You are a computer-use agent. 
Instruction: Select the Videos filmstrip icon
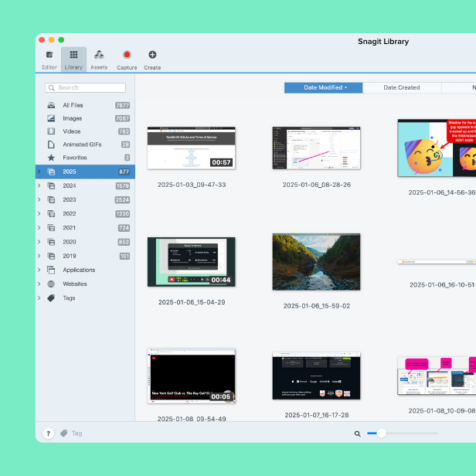click(x=51, y=131)
